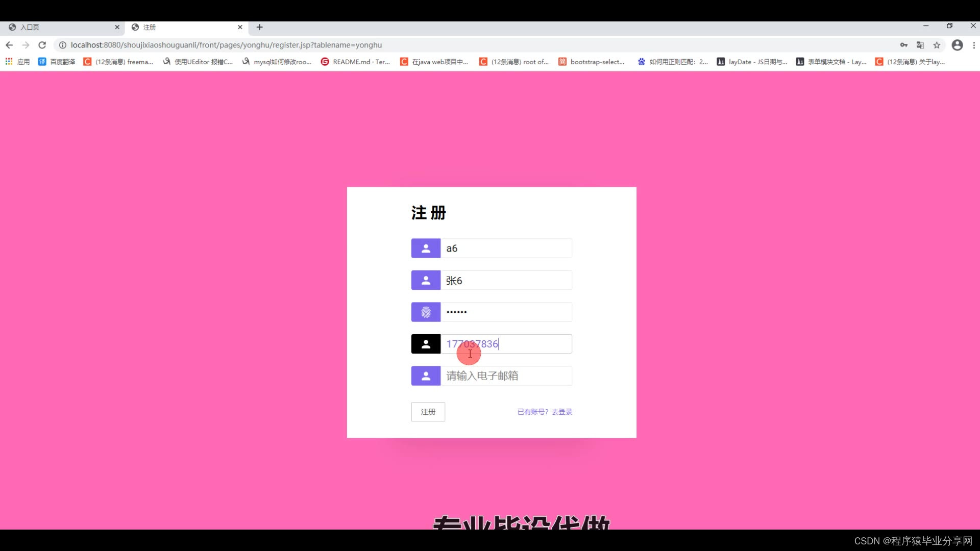This screenshot has height=551, width=980.
Task: Click the 注册 submit button
Action: (x=428, y=412)
